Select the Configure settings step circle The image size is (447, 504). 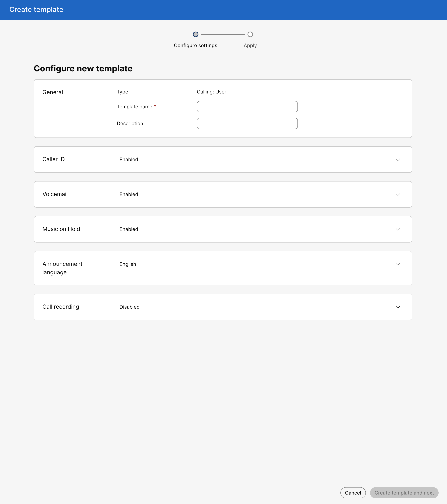pos(195,34)
